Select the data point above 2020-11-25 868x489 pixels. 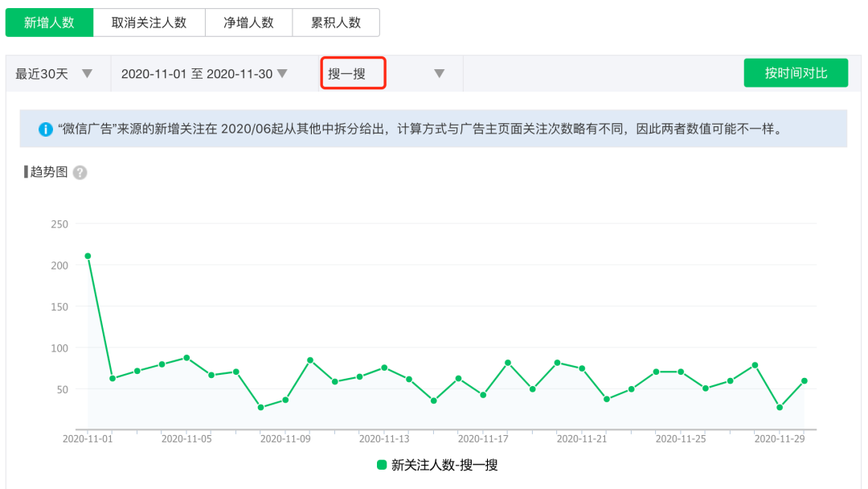point(681,372)
